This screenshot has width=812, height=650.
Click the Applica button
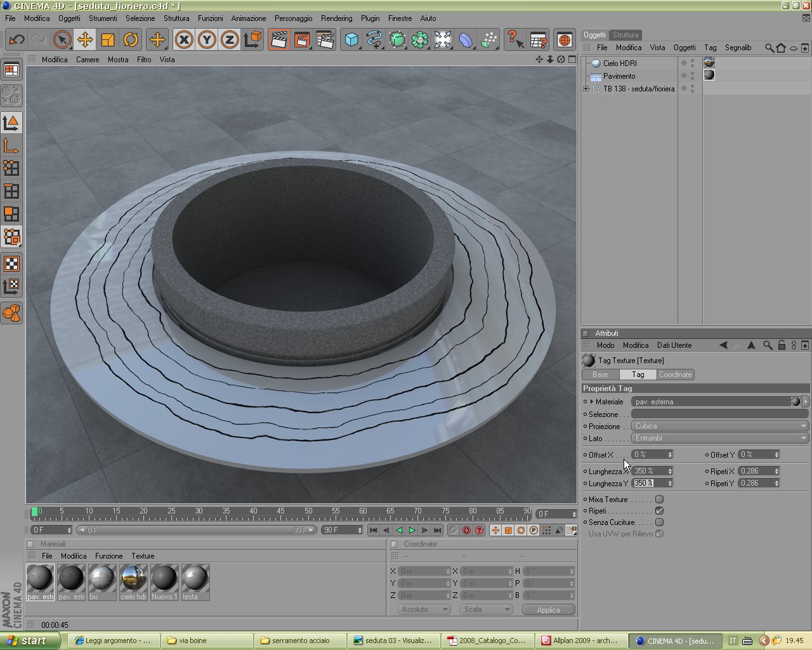pyautogui.click(x=548, y=609)
